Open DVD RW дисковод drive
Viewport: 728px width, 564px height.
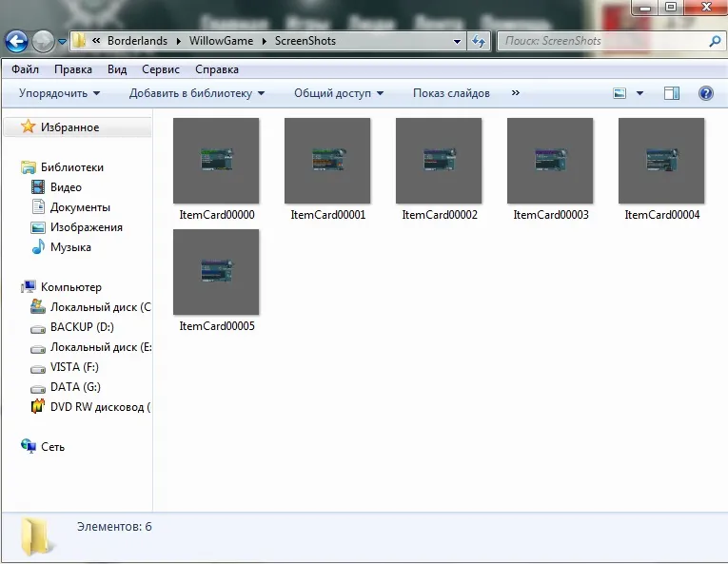[99, 407]
